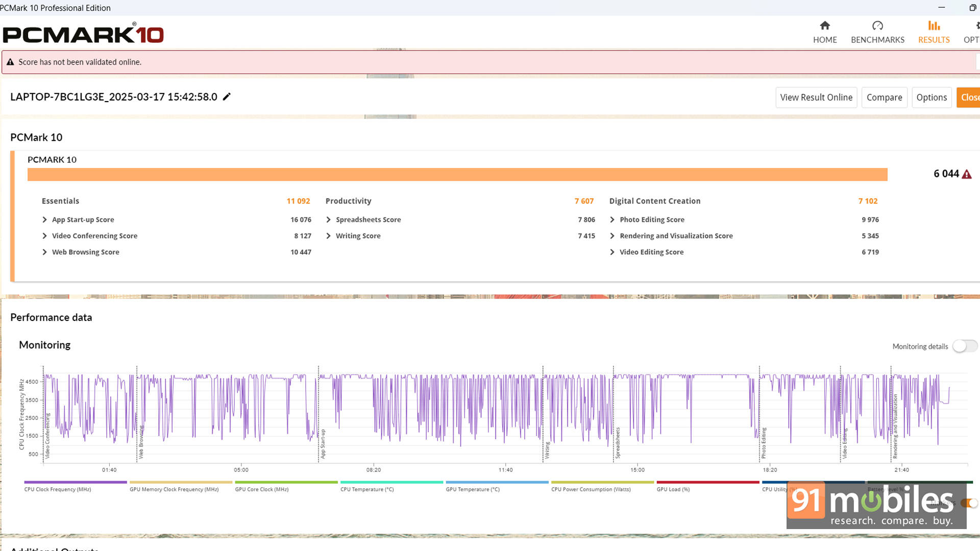This screenshot has width=980, height=551.
Task: Click the overall score 6 044
Action: click(946, 174)
